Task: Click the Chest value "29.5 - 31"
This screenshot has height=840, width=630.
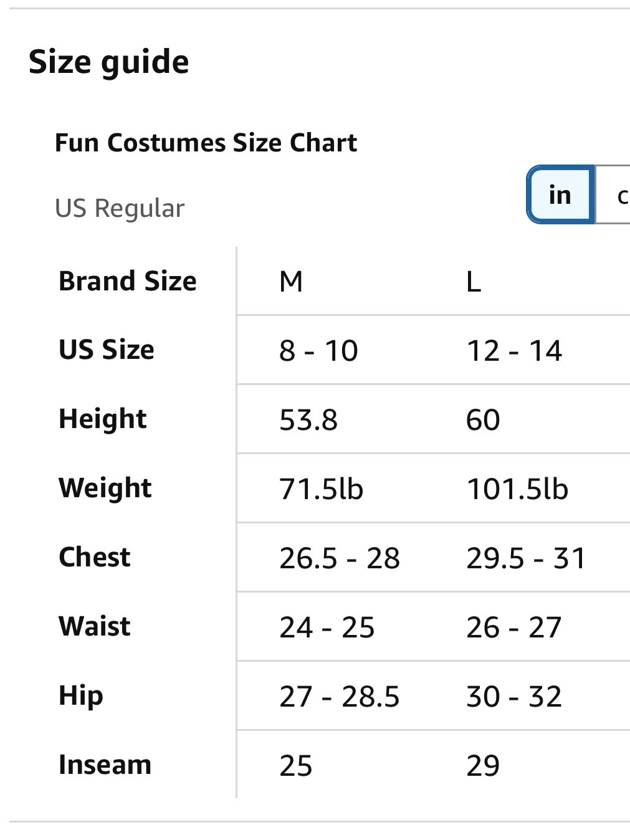Action: [x=526, y=558]
